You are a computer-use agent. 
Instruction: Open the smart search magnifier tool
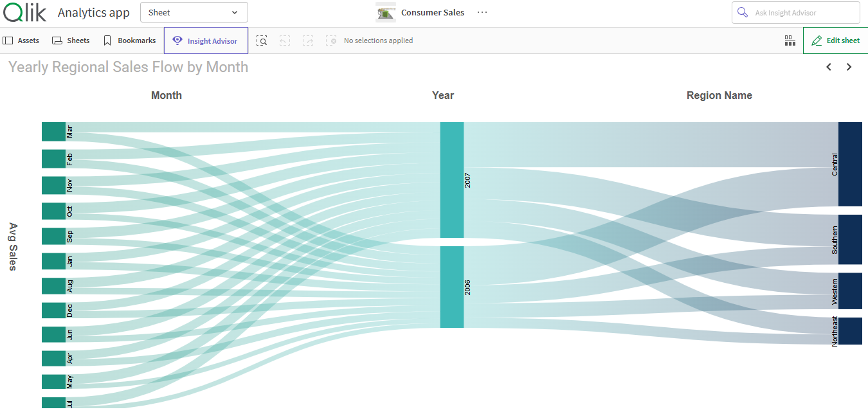(x=262, y=40)
